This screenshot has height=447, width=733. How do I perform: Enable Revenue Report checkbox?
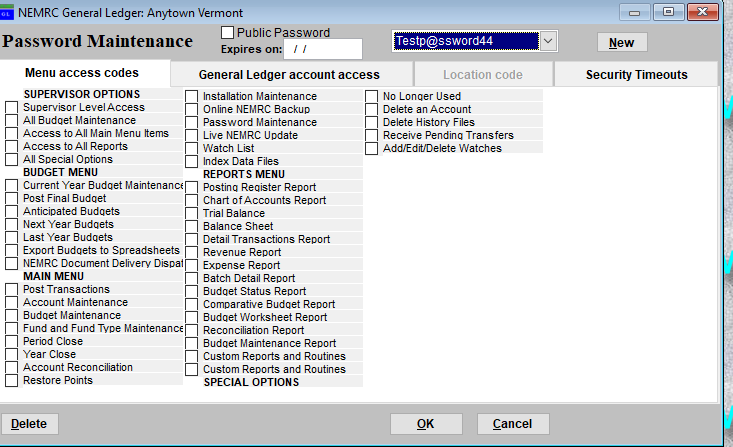point(192,252)
